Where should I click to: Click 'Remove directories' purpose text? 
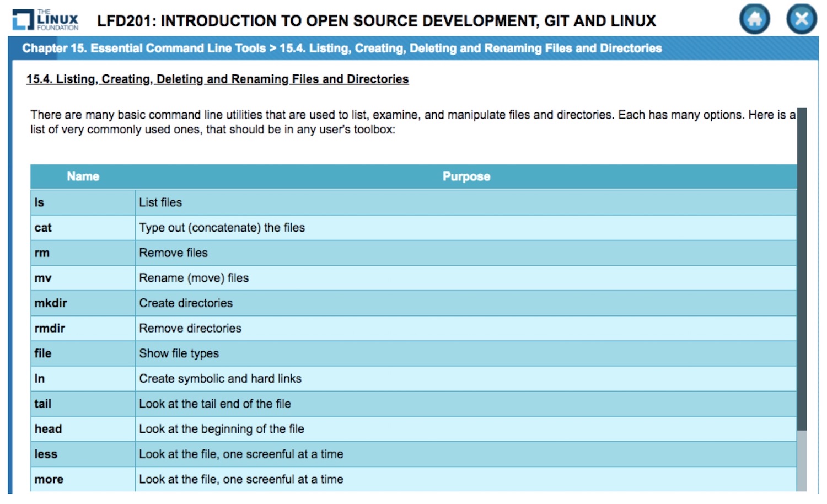point(190,329)
